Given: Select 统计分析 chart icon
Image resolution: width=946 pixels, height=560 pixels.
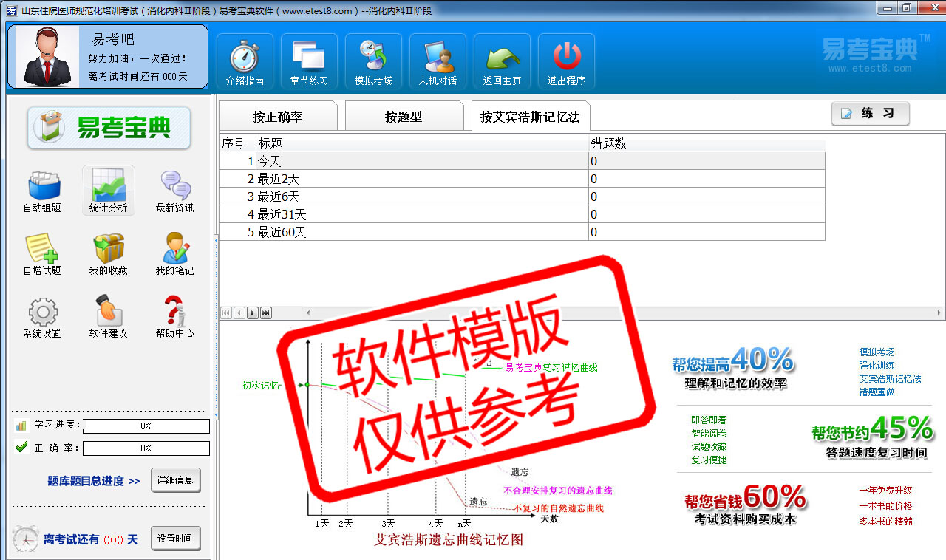Looking at the screenshot, I should [x=108, y=191].
